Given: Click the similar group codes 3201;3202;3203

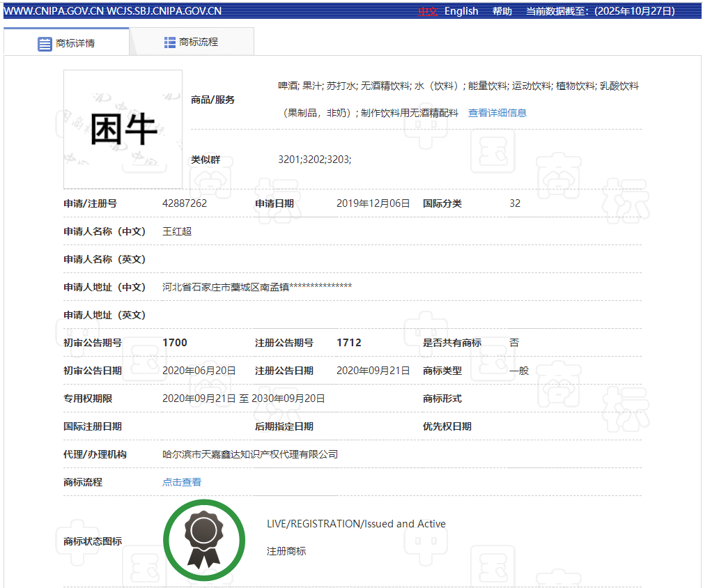Looking at the screenshot, I should click(315, 160).
